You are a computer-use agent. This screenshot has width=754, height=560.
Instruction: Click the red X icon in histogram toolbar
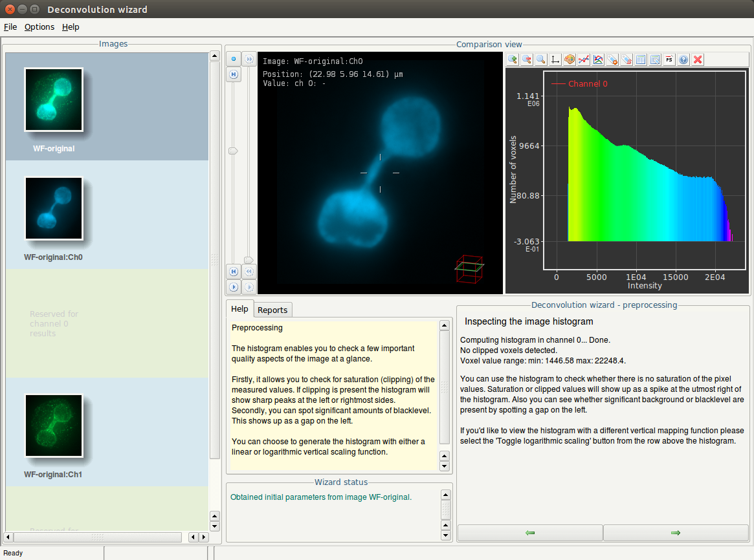click(x=698, y=59)
